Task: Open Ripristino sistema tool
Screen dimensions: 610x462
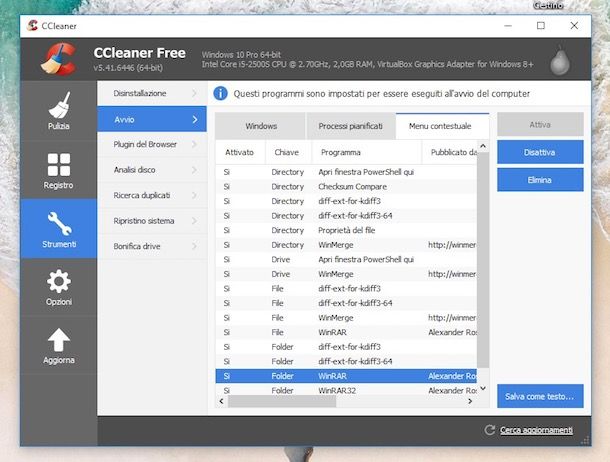Action: (x=152, y=221)
